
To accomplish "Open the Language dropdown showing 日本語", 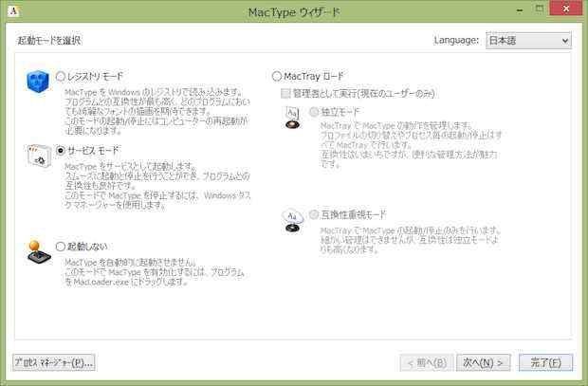I will pos(527,41).
